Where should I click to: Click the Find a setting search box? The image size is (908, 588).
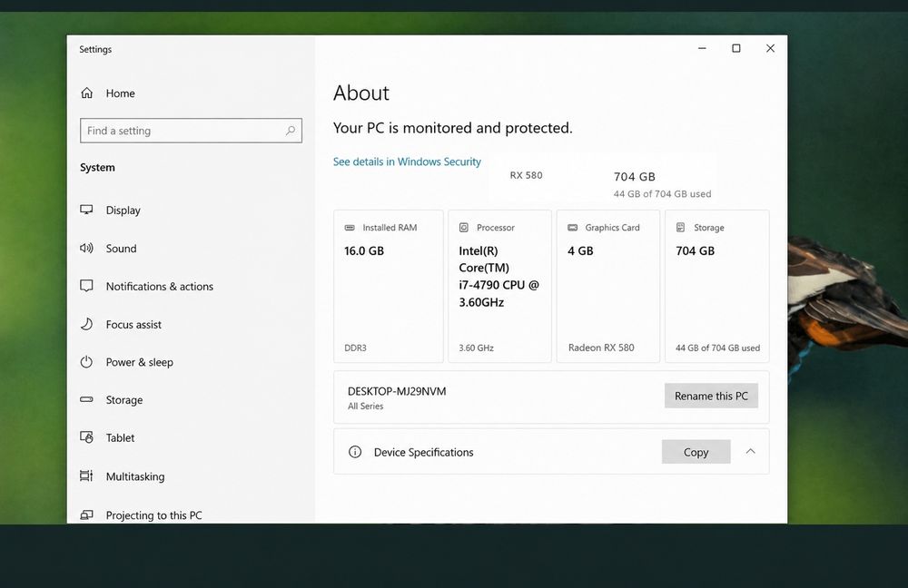pos(191,131)
